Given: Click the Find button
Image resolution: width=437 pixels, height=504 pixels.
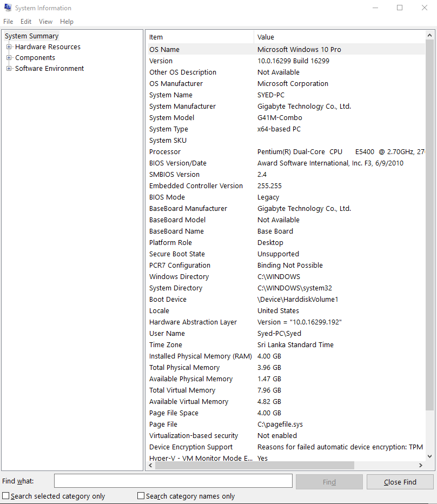Looking at the screenshot, I should [x=329, y=482].
